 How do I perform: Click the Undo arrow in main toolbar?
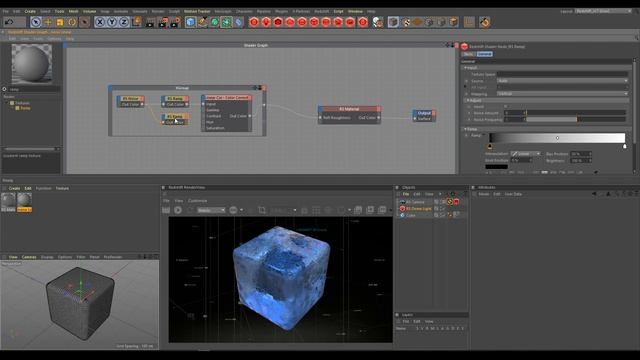(9, 22)
